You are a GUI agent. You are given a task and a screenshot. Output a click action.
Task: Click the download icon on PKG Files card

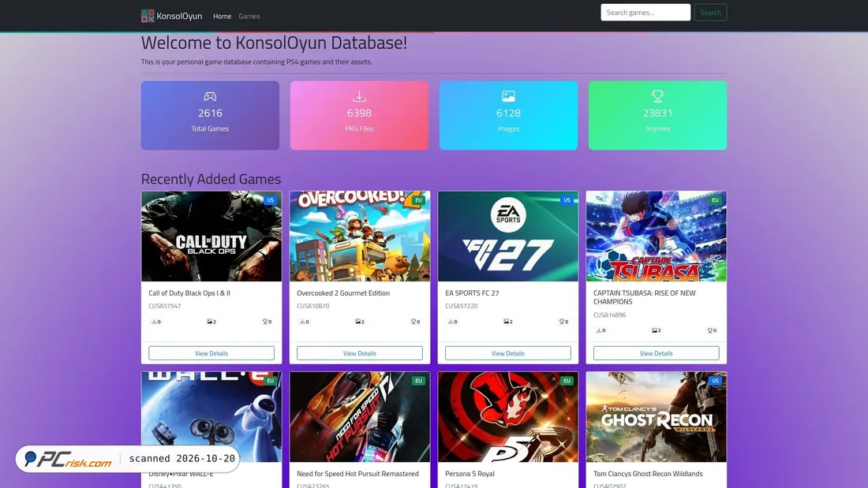(x=359, y=96)
